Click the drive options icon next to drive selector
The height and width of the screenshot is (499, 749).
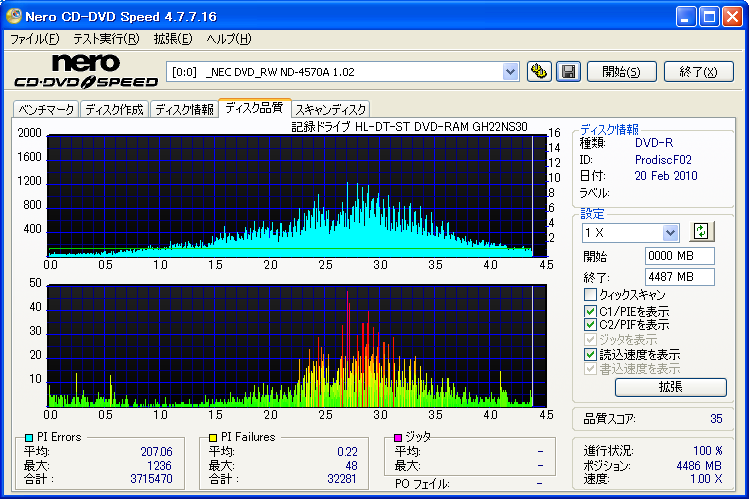coord(539,72)
